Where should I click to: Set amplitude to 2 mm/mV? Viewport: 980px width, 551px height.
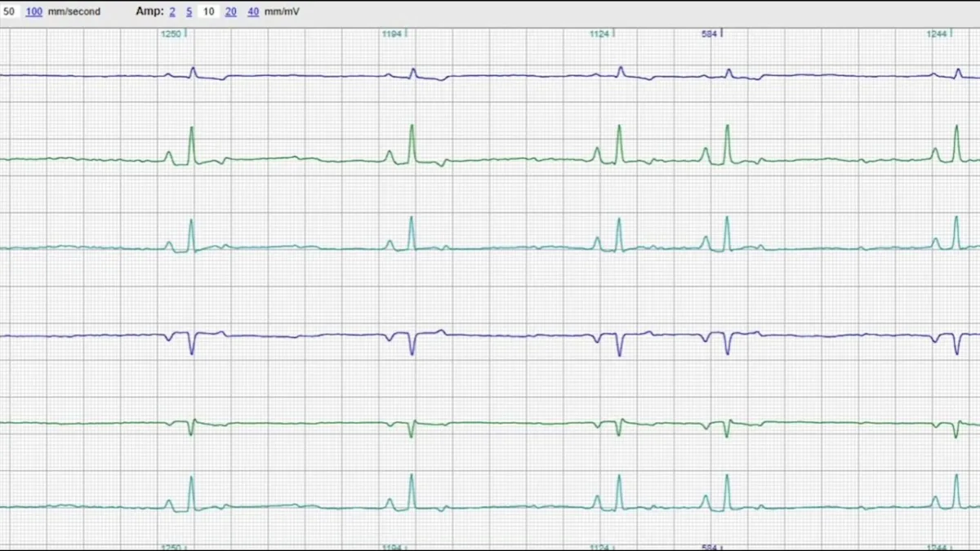(172, 12)
